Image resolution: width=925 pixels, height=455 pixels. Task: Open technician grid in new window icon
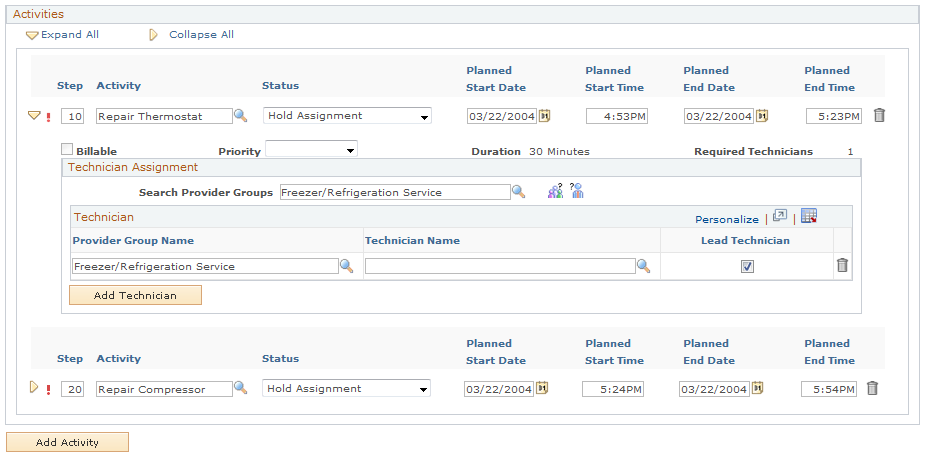(x=780, y=216)
